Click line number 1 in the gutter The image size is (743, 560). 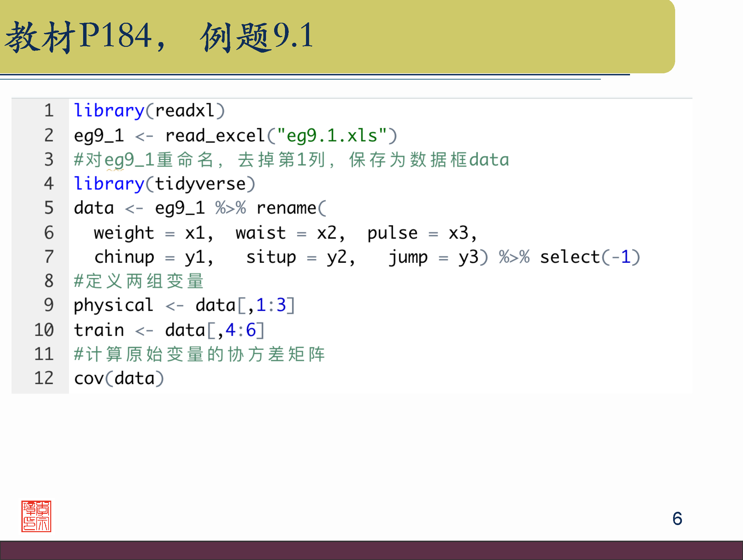(49, 111)
